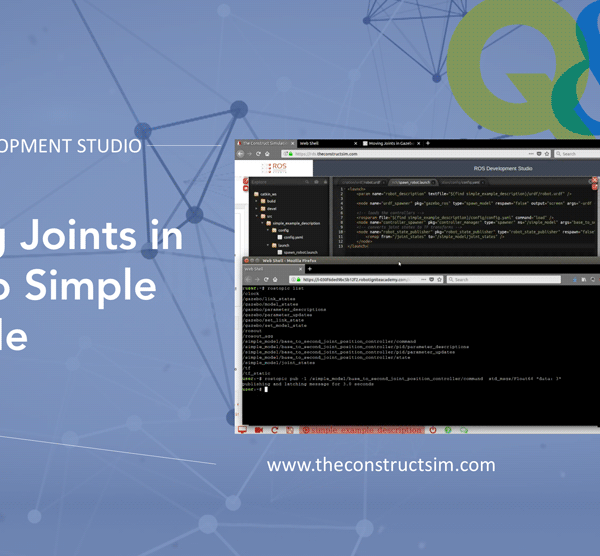
Task: Click the simple_example_description project label
Action: click(x=362, y=430)
